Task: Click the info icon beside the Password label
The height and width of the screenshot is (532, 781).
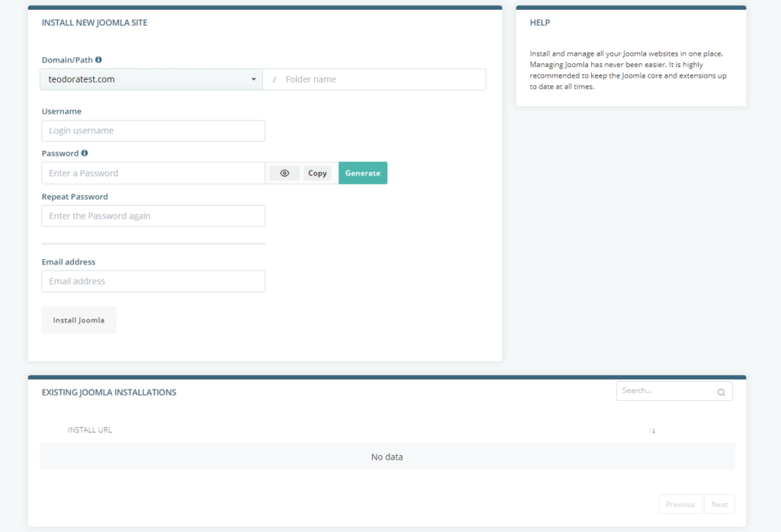Action: click(x=84, y=153)
